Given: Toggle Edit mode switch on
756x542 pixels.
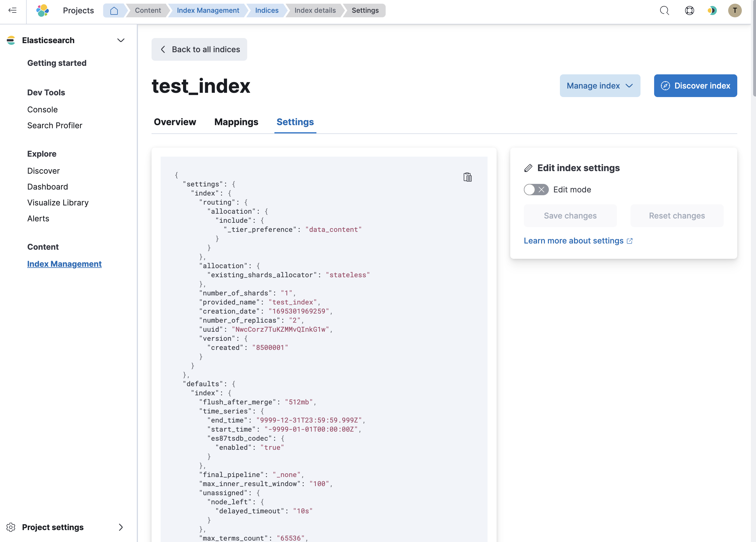Looking at the screenshot, I should (x=536, y=190).
